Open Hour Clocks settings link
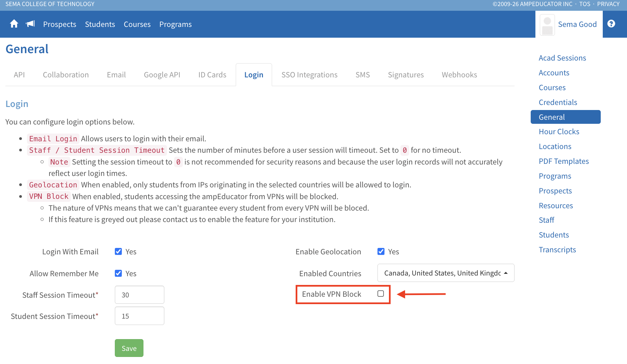 [x=559, y=132]
